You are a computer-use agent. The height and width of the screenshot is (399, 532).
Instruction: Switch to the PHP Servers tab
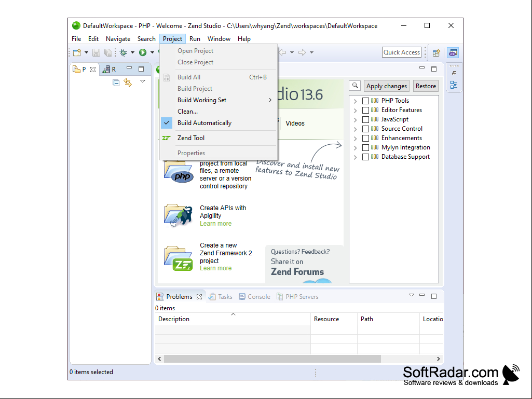pos(297,297)
